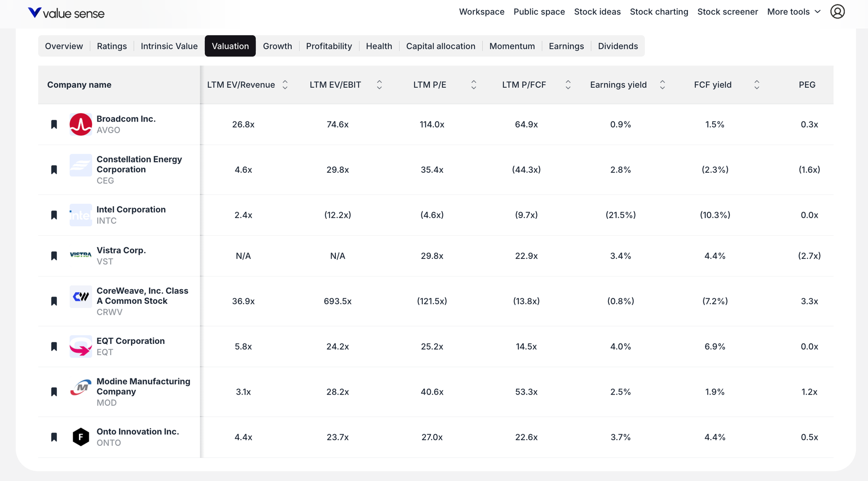Image resolution: width=868 pixels, height=481 pixels.
Task: Sort by LTM EV/Revenue column arrows
Action: (285, 85)
